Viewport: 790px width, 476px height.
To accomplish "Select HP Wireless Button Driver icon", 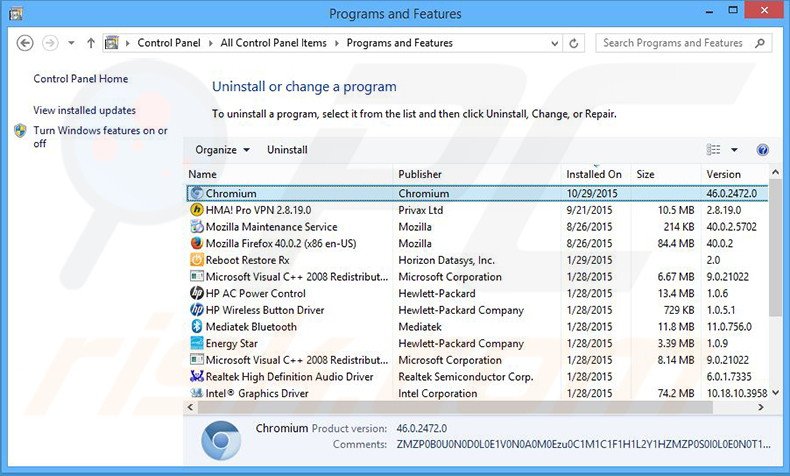I will [x=196, y=309].
